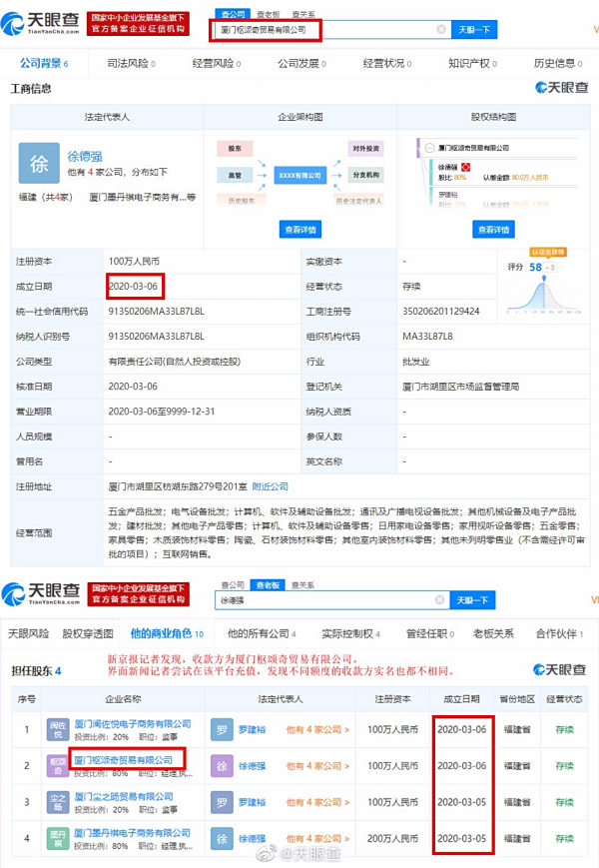Click the 高管 box in 企业架构图
Screen dimensions: 599x868
click(x=235, y=175)
